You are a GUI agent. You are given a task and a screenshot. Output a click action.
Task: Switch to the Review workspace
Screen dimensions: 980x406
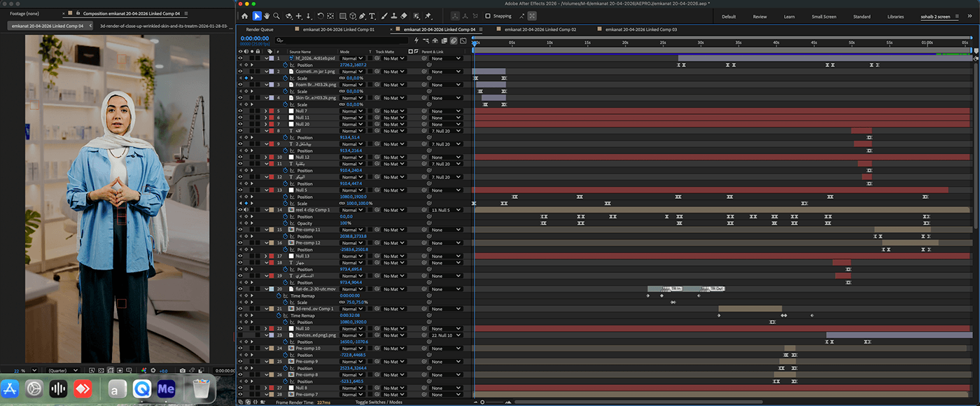pos(759,16)
